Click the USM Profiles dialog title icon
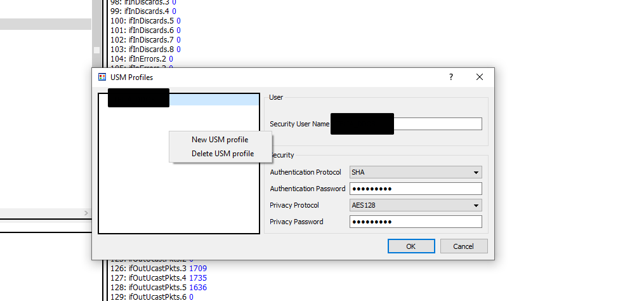This screenshot has height=301, width=644. tap(102, 77)
